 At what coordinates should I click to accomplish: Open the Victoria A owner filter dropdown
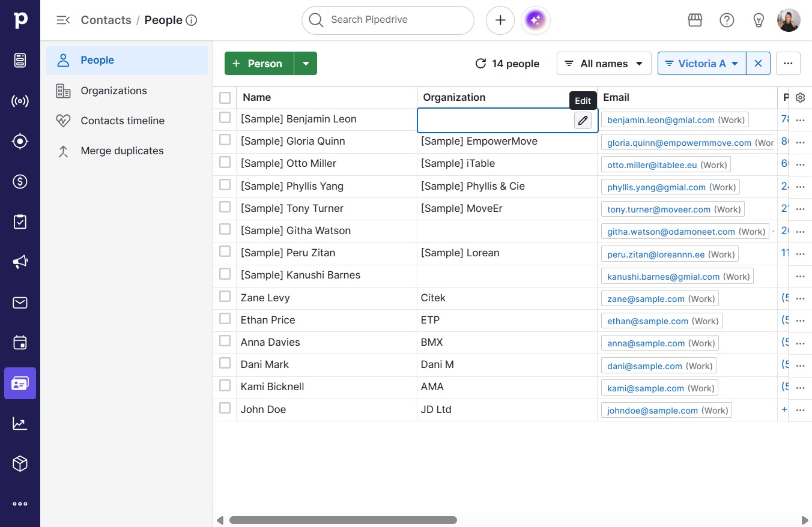click(x=702, y=64)
